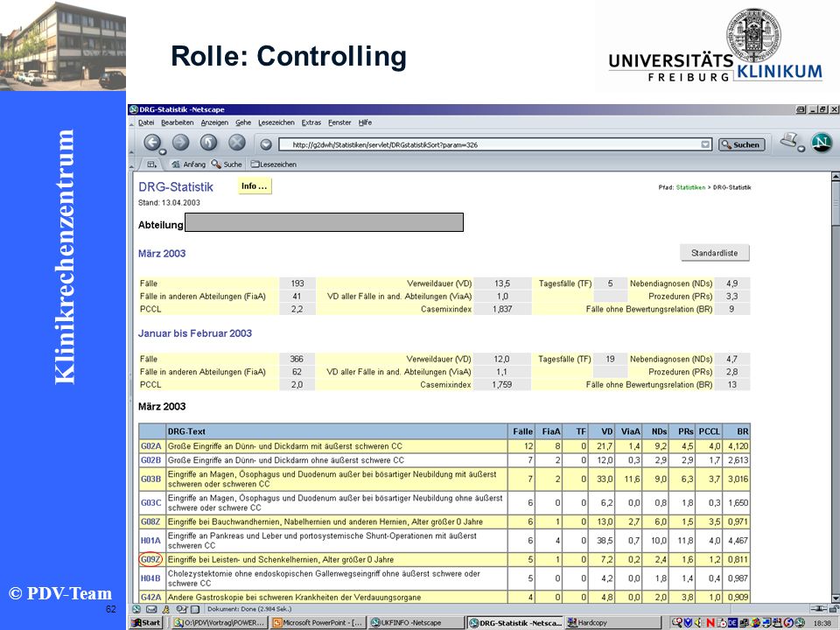
Task: Click into the URL address field
Action: (495, 144)
